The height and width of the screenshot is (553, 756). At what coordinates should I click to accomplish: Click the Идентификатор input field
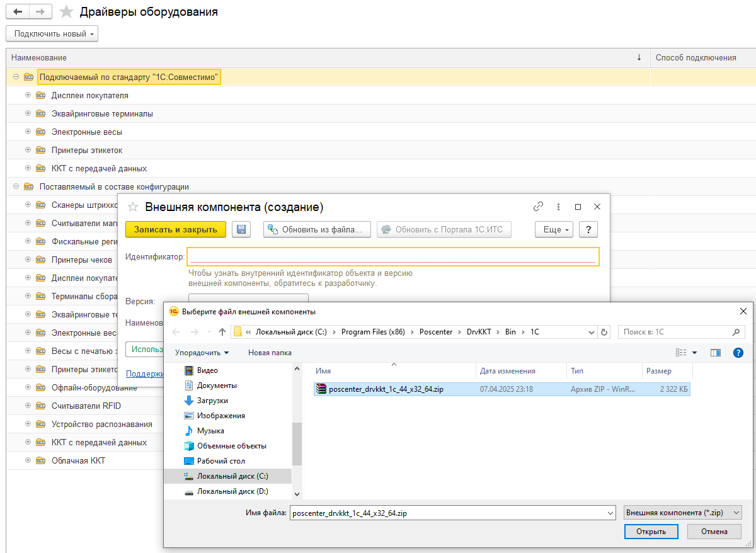point(392,256)
